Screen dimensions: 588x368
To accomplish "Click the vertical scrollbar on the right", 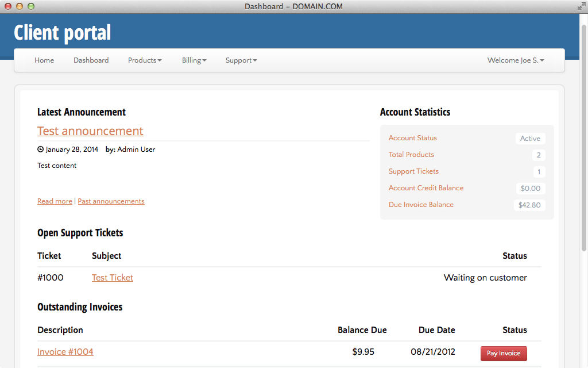I will point(584,138).
